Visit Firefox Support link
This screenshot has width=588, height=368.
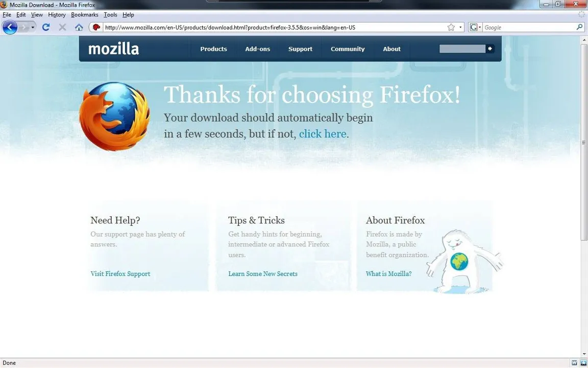click(120, 274)
